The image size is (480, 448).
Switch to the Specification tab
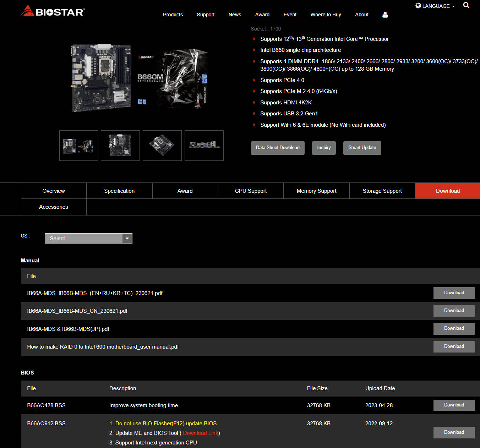119,191
